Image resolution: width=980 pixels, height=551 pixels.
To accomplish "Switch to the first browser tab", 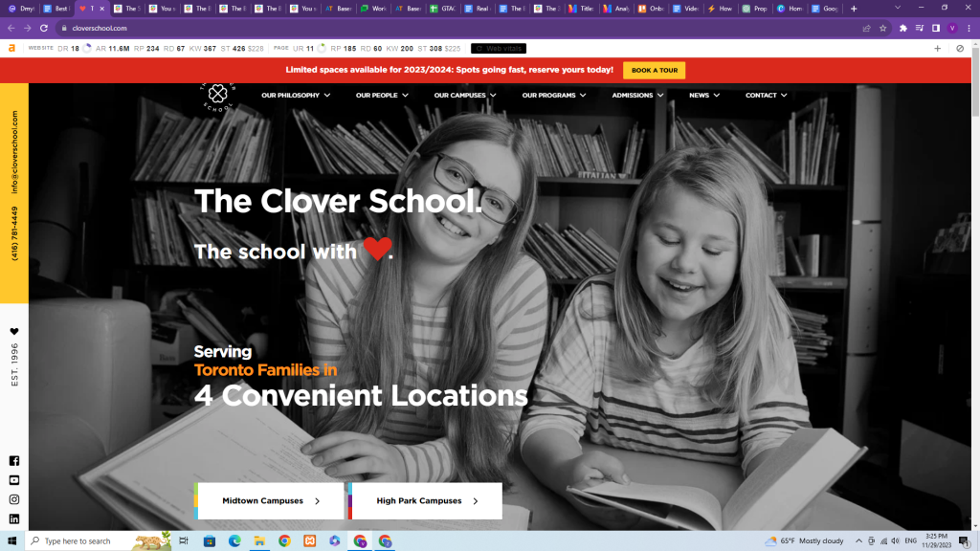I will [20, 9].
